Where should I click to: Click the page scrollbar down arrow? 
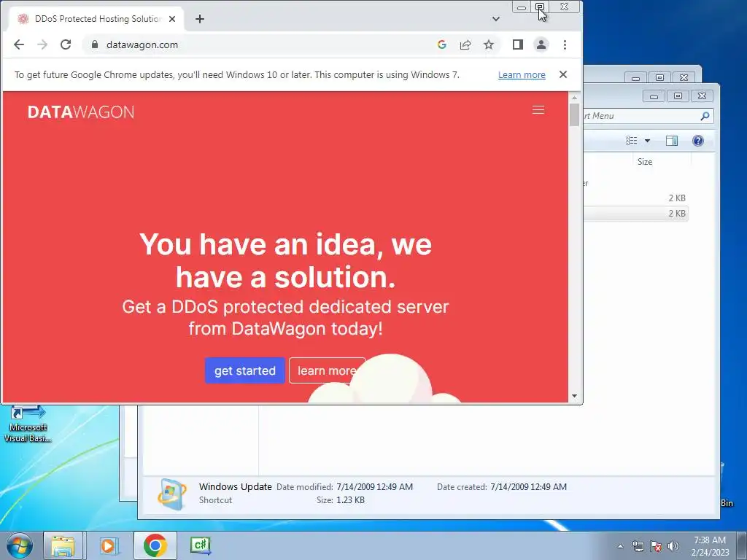pyautogui.click(x=574, y=396)
